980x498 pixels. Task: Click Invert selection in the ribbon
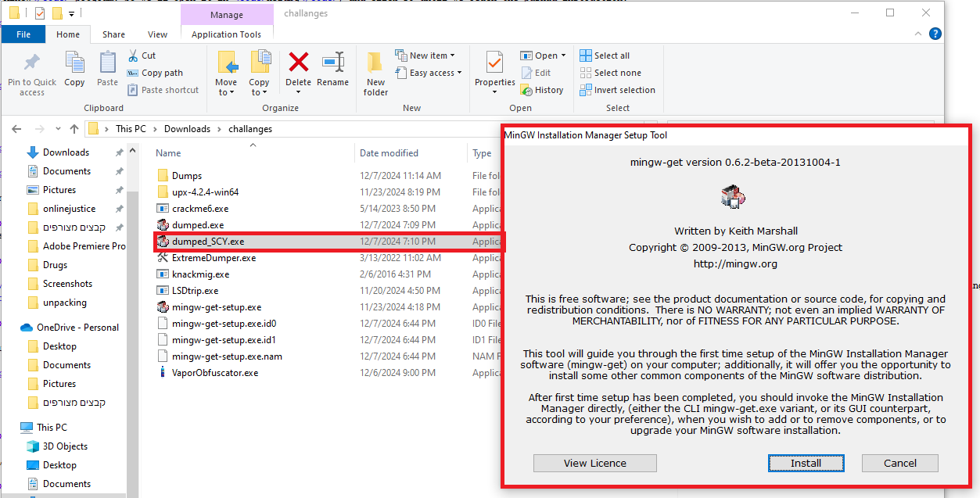pos(617,90)
